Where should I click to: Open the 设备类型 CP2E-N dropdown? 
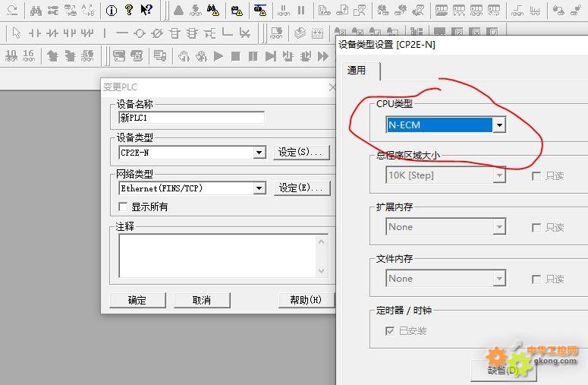click(x=259, y=153)
